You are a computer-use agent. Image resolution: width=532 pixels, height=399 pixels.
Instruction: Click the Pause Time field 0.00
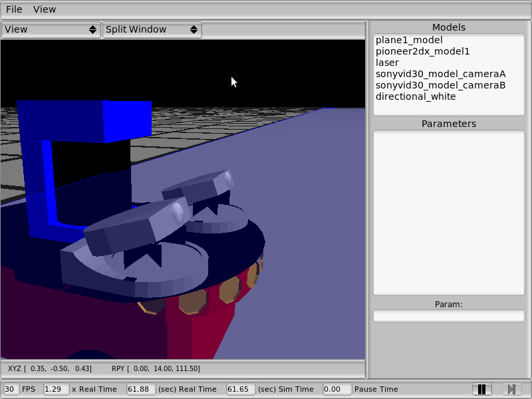336,389
